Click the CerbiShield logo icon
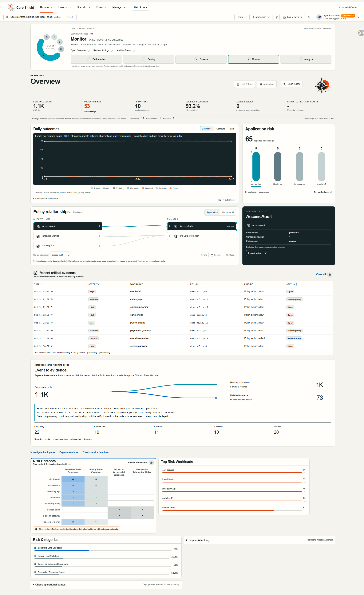 coord(11,7)
